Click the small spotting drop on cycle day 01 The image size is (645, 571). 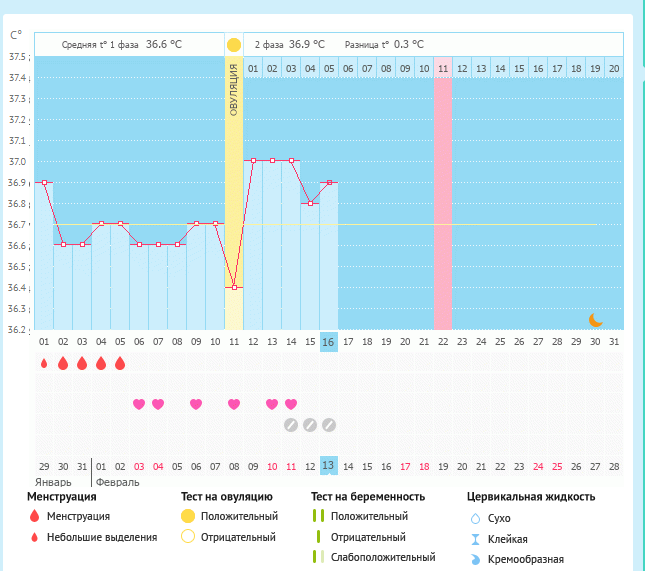point(44,363)
